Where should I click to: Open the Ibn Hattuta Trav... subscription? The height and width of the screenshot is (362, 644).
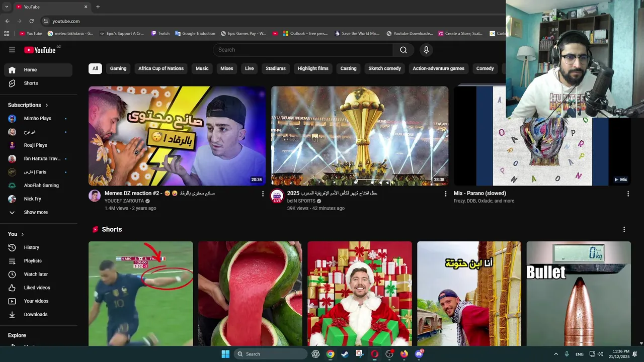(38, 159)
